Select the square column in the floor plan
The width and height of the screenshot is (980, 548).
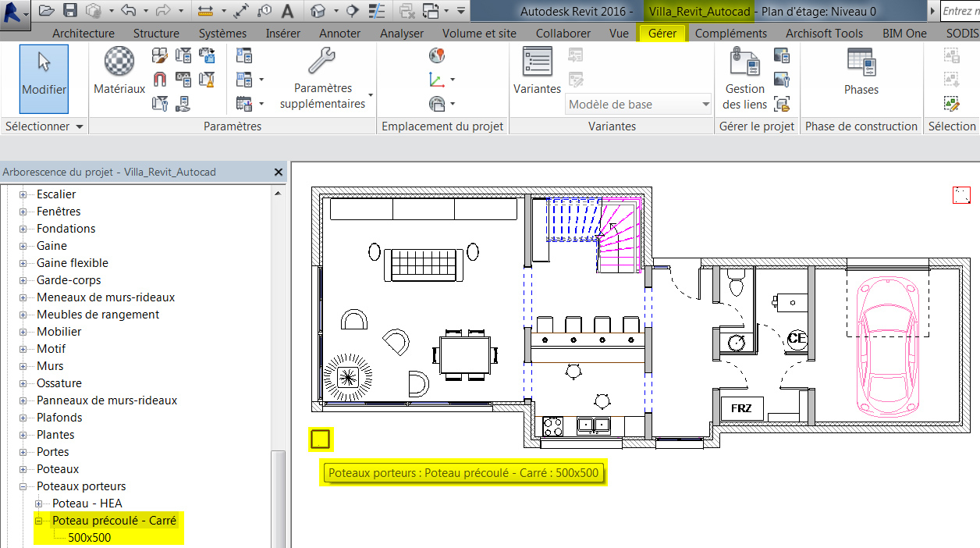tap(321, 439)
